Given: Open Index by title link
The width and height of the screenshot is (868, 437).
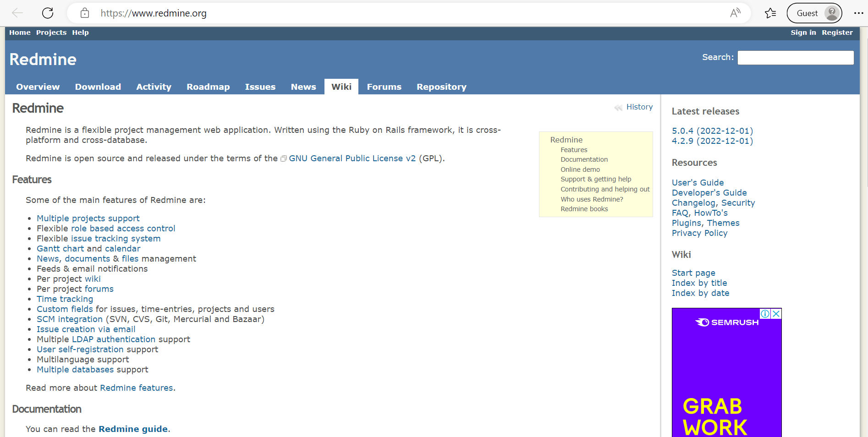Looking at the screenshot, I should coord(699,283).
